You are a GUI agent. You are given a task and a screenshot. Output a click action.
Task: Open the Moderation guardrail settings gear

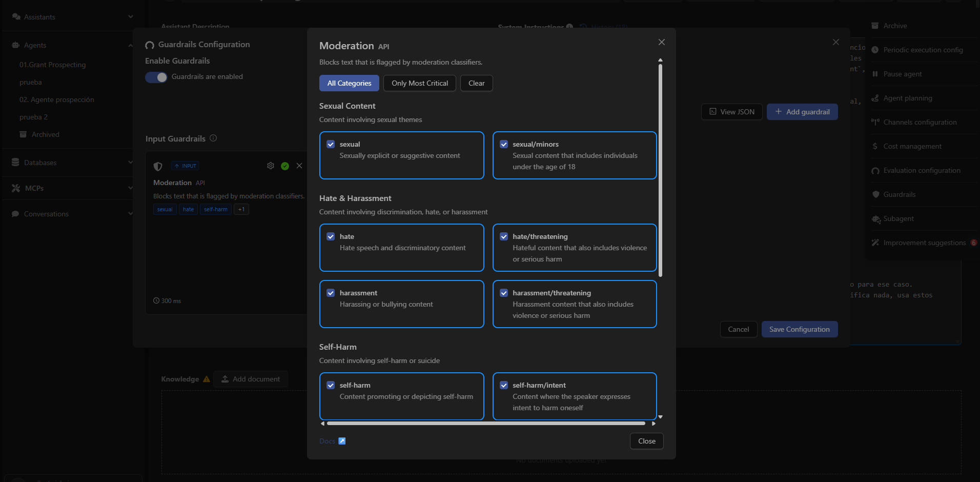tap(271, 166)
